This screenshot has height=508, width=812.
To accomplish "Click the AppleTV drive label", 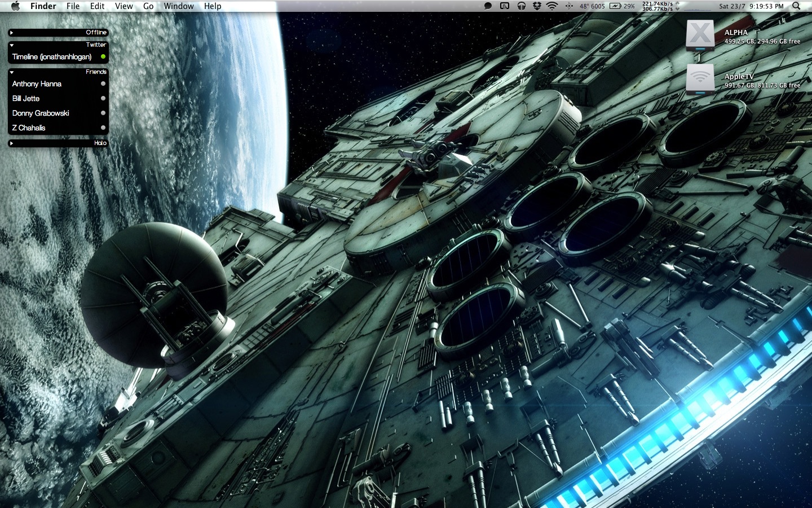I will (739, 77).
